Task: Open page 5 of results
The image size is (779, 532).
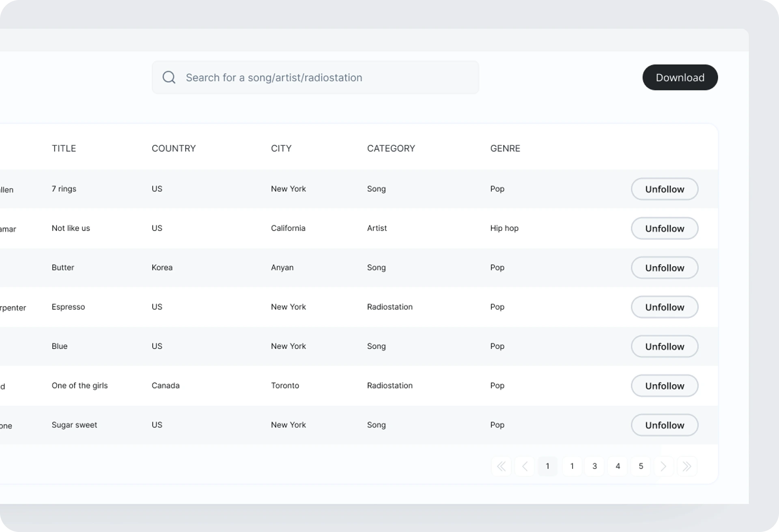Action: 641,466
